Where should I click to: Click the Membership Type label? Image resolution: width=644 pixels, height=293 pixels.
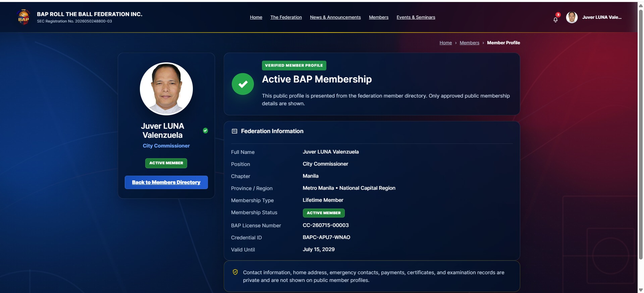[252, 200]
